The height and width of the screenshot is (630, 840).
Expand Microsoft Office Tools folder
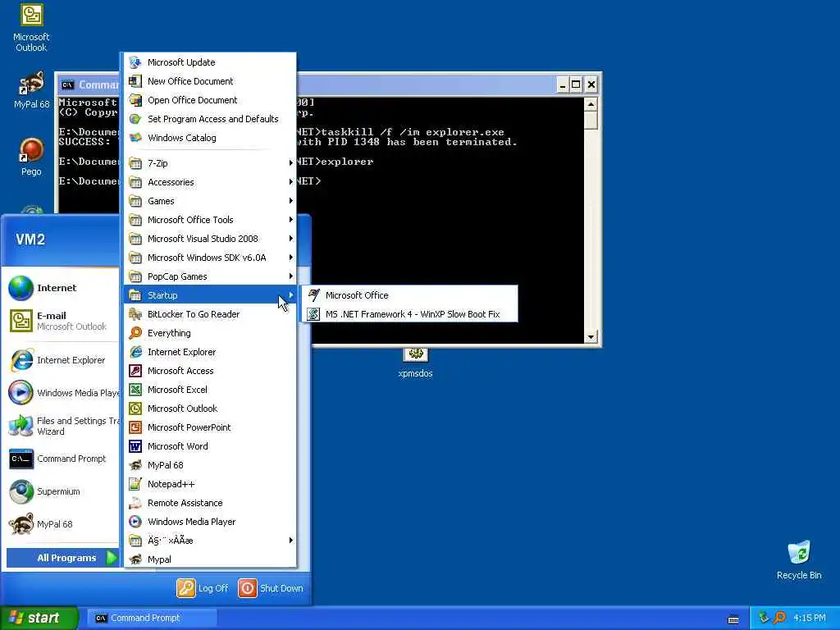(210, 220)
